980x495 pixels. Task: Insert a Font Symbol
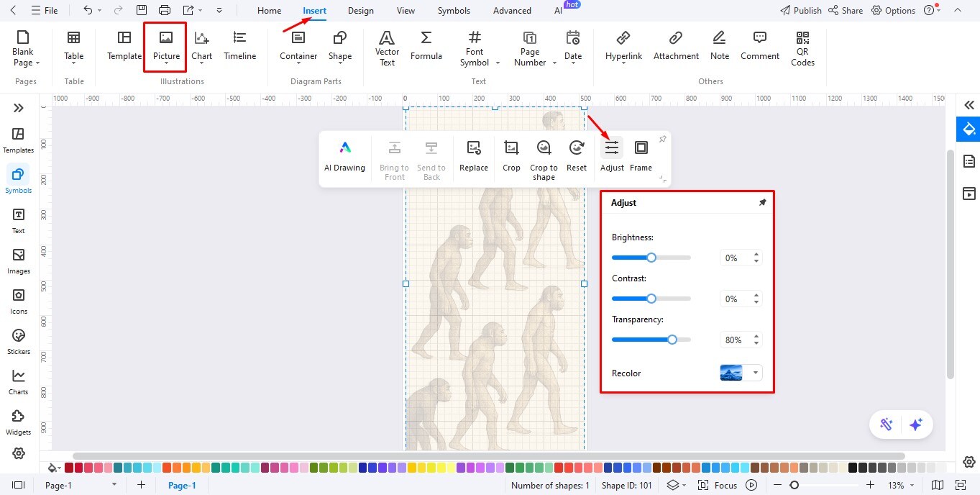click(x=475, y=48)
